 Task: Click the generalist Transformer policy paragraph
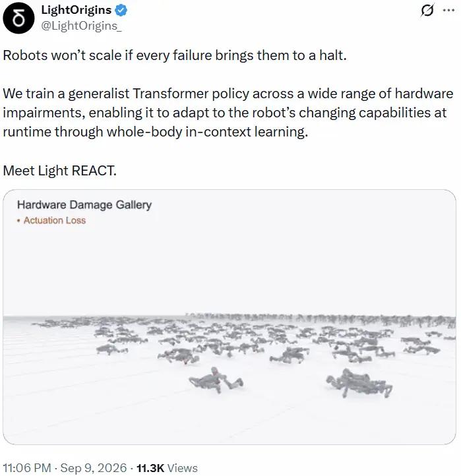[228, 113]
